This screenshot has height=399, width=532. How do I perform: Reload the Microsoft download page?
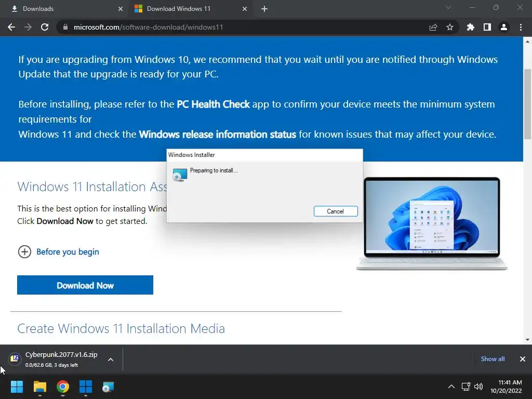(x=45, y=27)
